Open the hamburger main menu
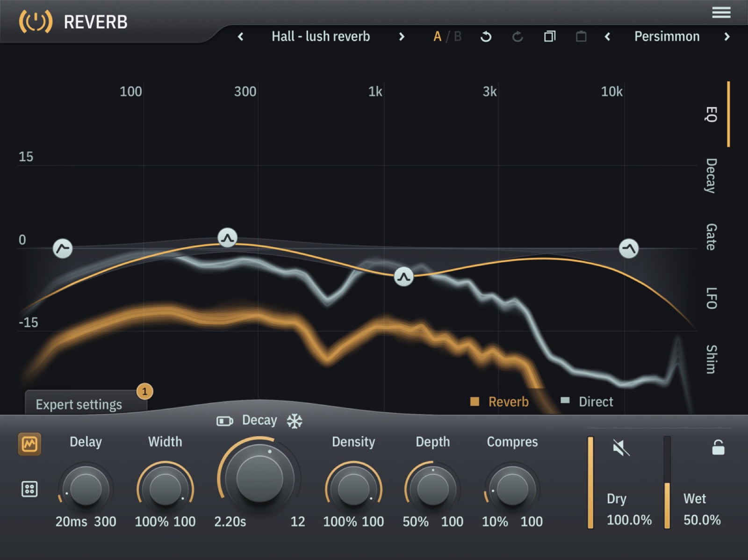The height and width of the screenshot is (560, 748). (x=721, y=12)
